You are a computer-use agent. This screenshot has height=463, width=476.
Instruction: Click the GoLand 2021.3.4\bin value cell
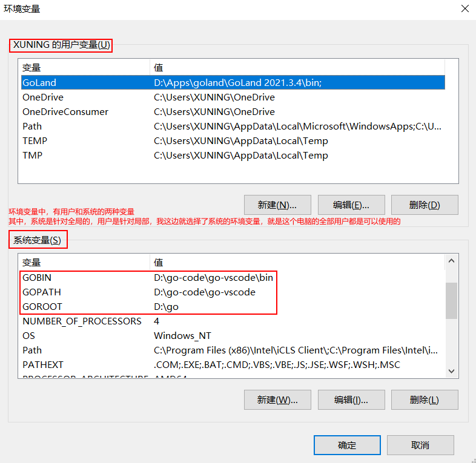(x=237, y=82)
